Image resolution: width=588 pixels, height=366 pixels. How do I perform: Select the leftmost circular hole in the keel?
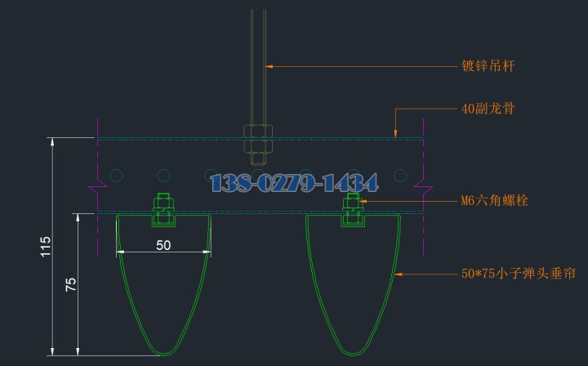pyautogui.click(x=117, y=175)
